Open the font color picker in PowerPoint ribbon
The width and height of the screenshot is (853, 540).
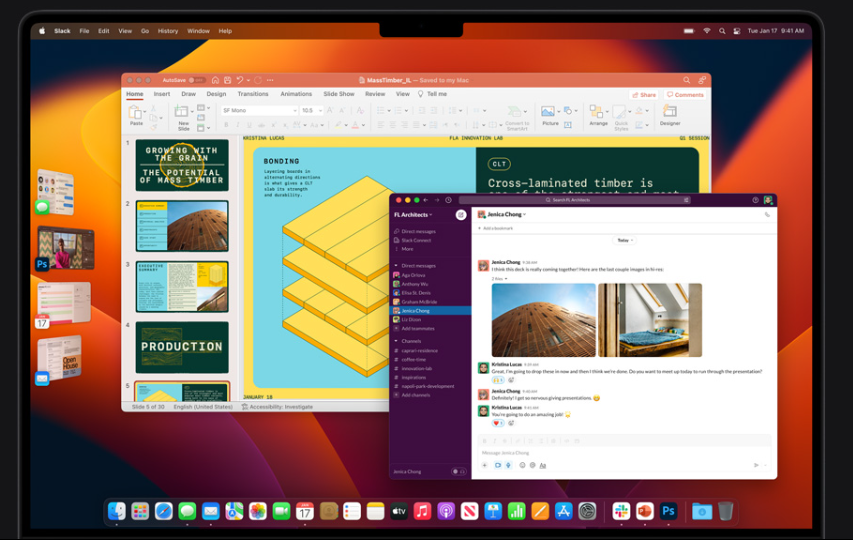point(355,125)
